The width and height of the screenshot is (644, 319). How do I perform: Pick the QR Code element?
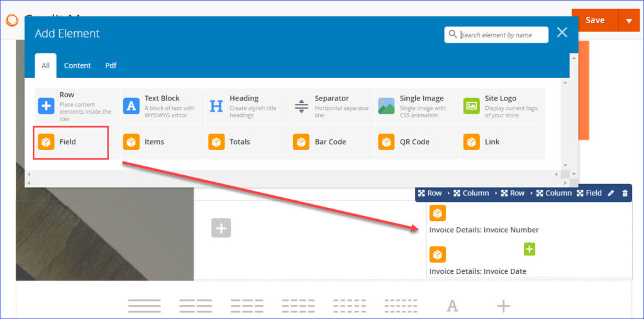(x=417, y=142)
